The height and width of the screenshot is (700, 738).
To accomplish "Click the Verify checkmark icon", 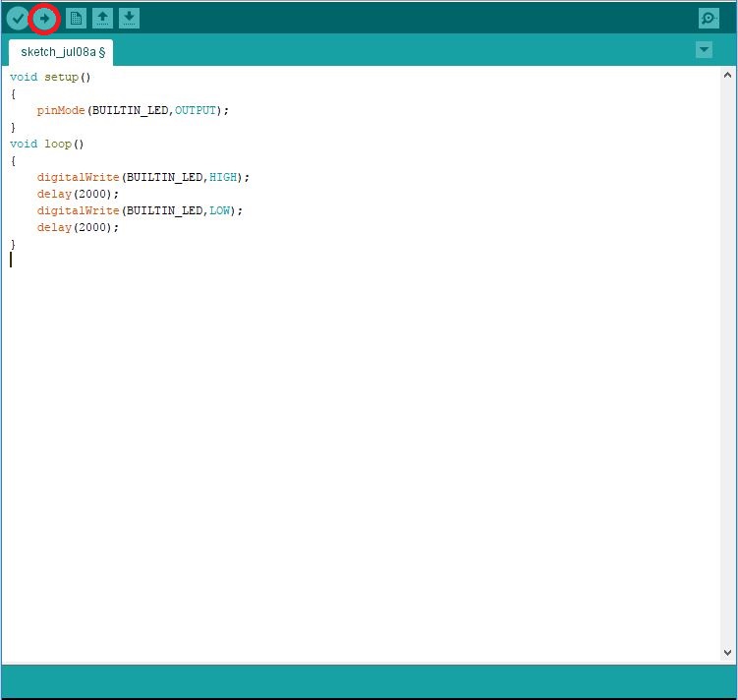I will click(x=18, y=19).
